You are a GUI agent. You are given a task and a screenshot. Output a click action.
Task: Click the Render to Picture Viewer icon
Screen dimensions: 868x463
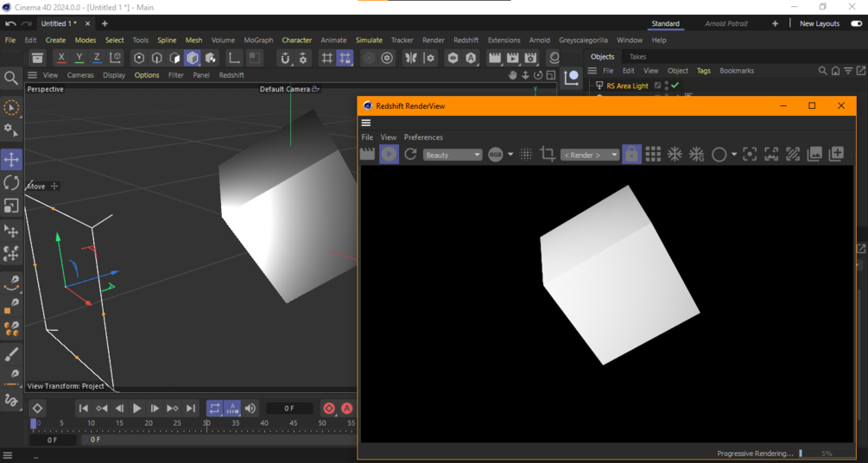513,58
